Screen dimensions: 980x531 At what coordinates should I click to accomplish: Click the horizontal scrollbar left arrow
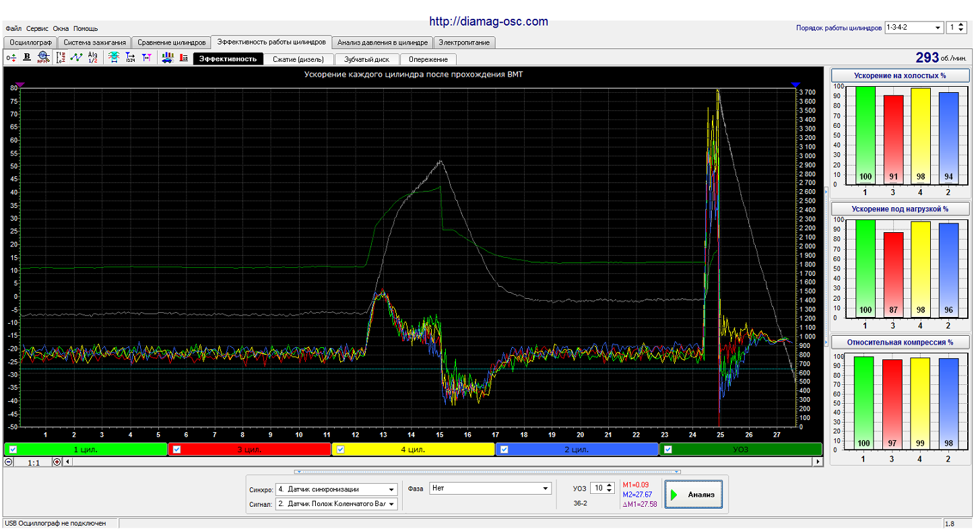tap(67, 462)
